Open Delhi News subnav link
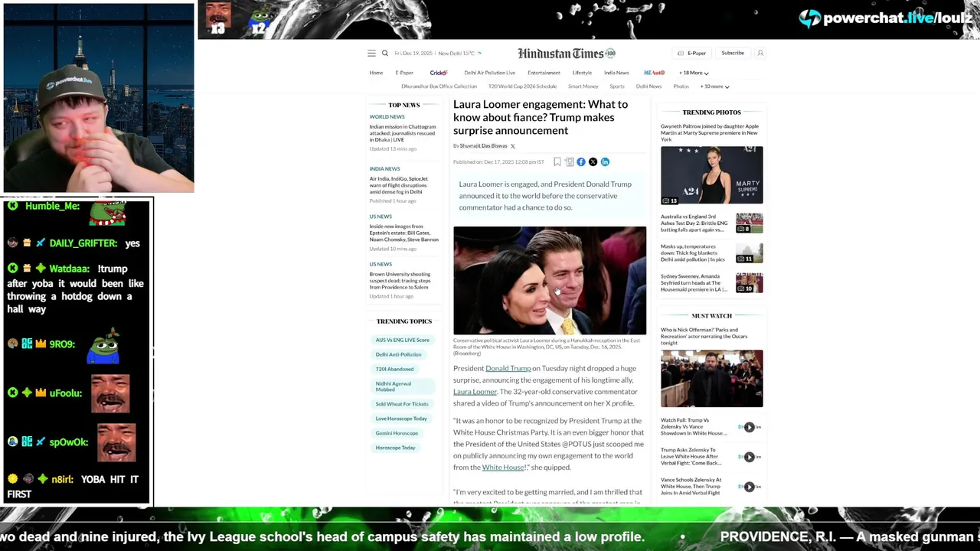The height and width of the screenshot is (551, 980). click(648, 86)
